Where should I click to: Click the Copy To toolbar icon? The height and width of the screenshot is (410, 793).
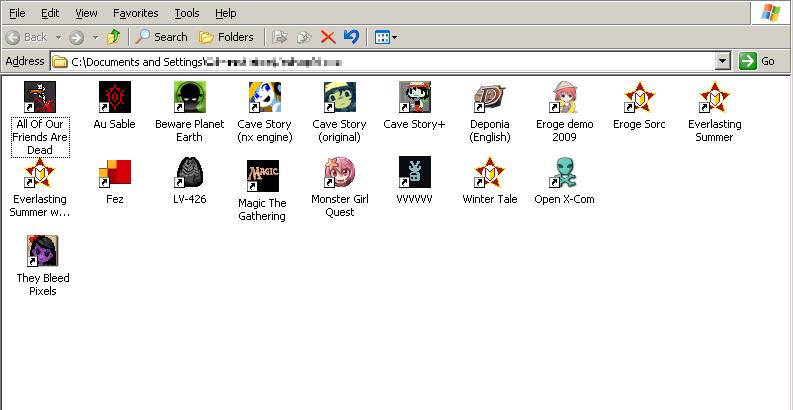click(304, 37)
